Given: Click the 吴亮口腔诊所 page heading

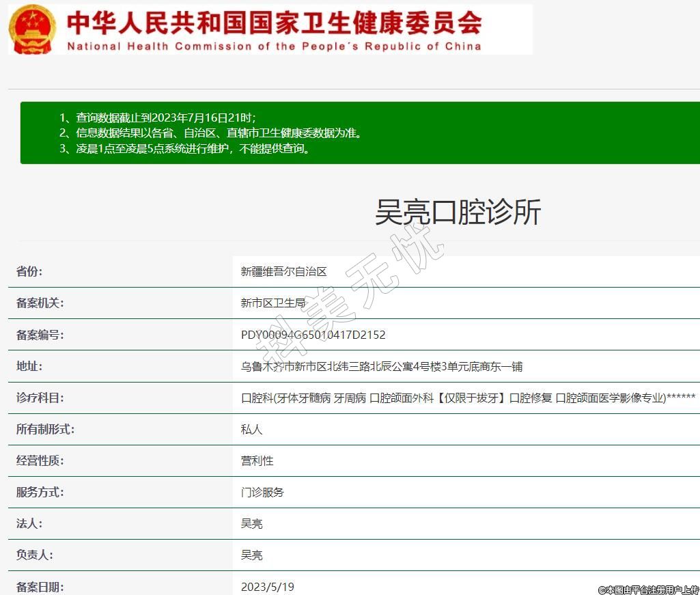Looking at the screenshot, I should pyautogui.click(x=458, y=212).
